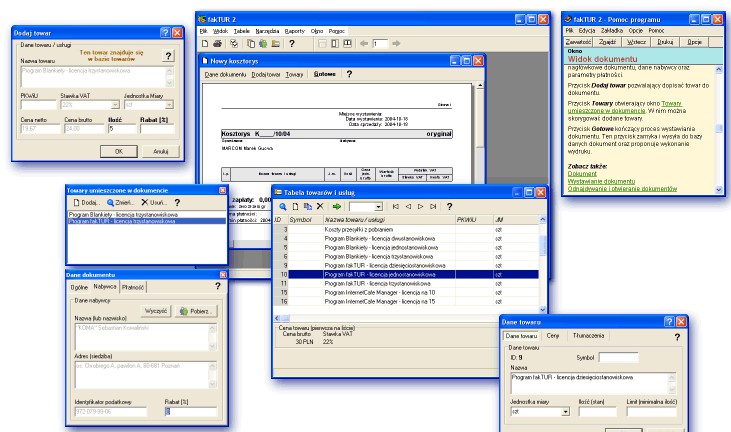The height and width of the screenshot is (432, 731).
Task: Click the question mark button in Dodaj towar dialog
Action: pos(168,56)
